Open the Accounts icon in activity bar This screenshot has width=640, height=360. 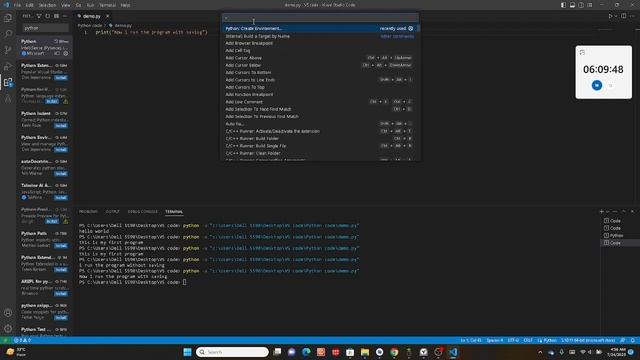pos(8,313)
